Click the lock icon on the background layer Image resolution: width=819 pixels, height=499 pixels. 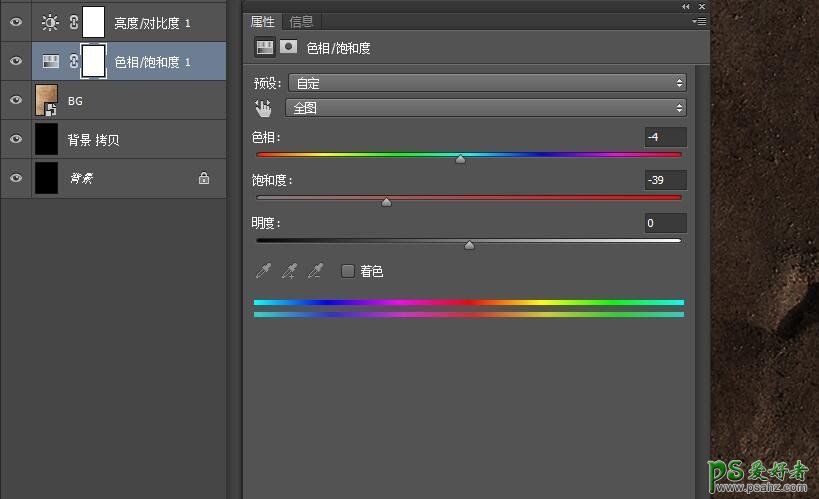204,179
